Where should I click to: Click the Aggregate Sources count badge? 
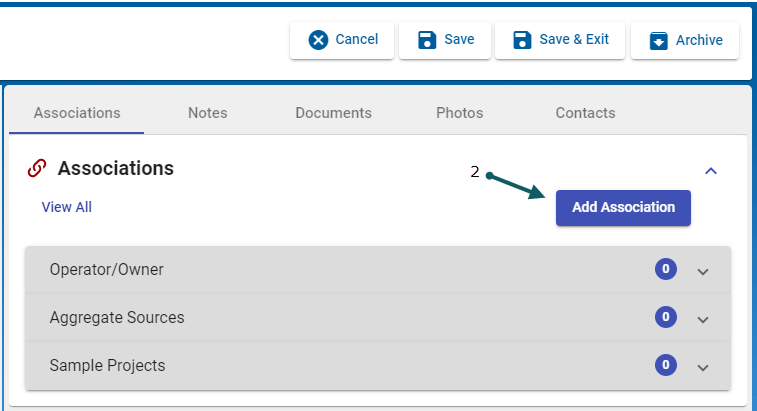(x=665, y=317)
